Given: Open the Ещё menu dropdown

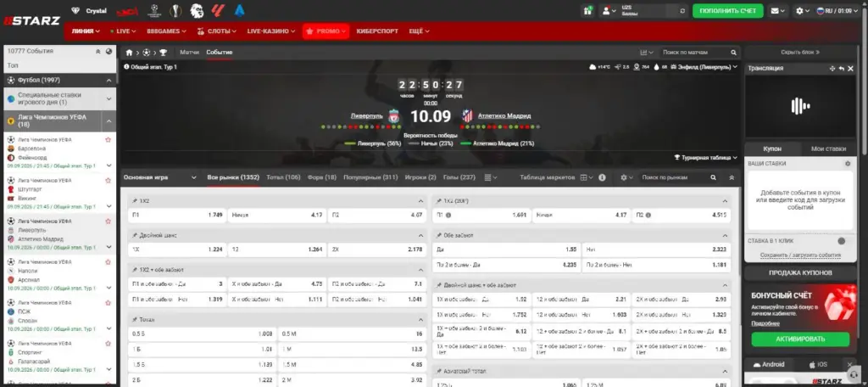Looking at the screenshot, I should [x=419, y=31].
